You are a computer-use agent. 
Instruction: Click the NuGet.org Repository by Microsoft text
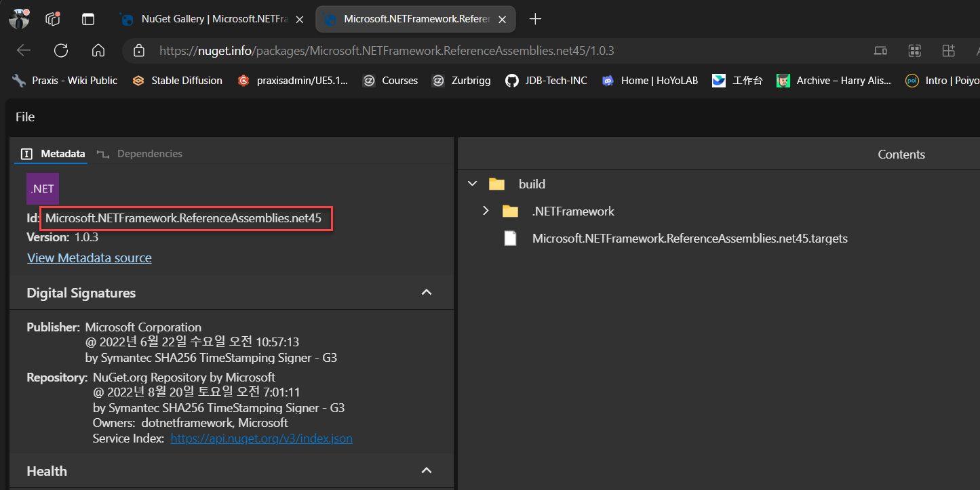coord(184,377)
